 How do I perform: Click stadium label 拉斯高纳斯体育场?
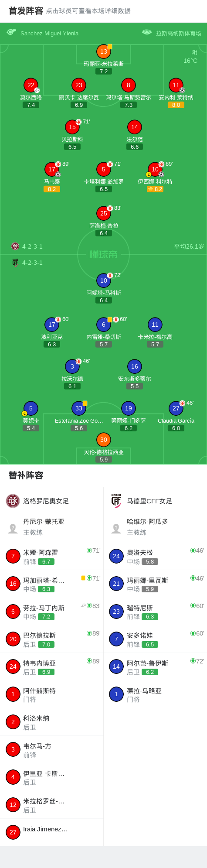tap(179, 33)
